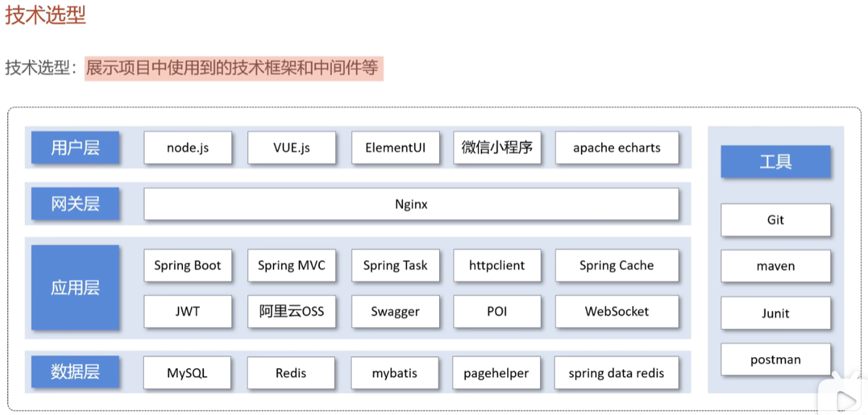Image resolution: width=868 pixels, height=415 pixels.
Task: Click the VUE.js technology box
Action: [x=292, y=147]
